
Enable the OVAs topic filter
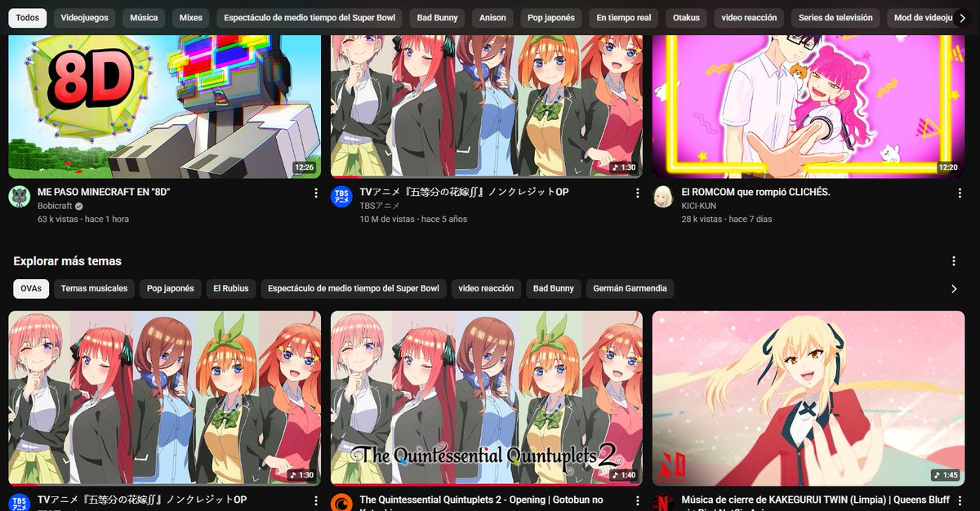click(30, 288)
